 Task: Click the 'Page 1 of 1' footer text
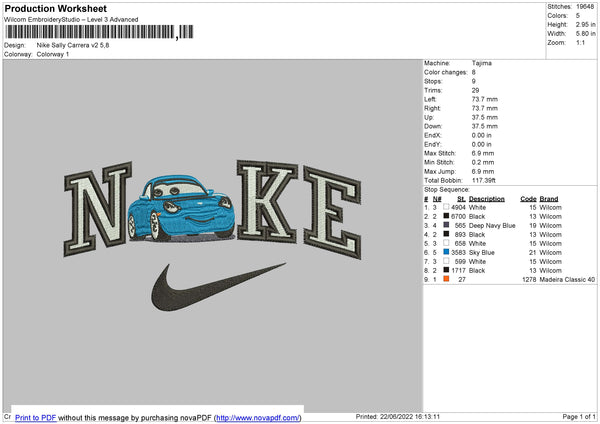(579, 416)
